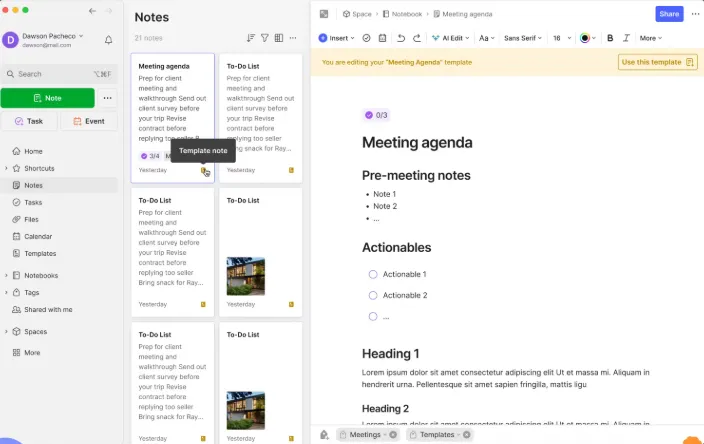The width and height of the screenshot is (704, 444).
Task: Open Files in the sidebar
Action: pos(31,220)
